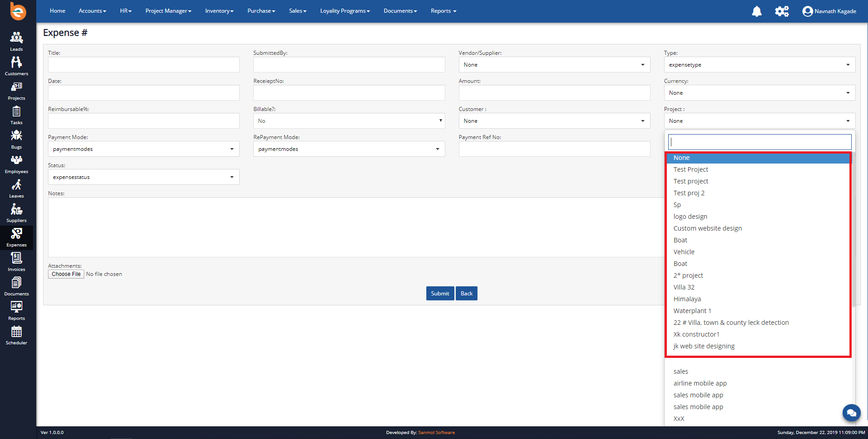Open the RePayment Mode dropdown
This screenshot has width=868, height=439.
point(349,149)
